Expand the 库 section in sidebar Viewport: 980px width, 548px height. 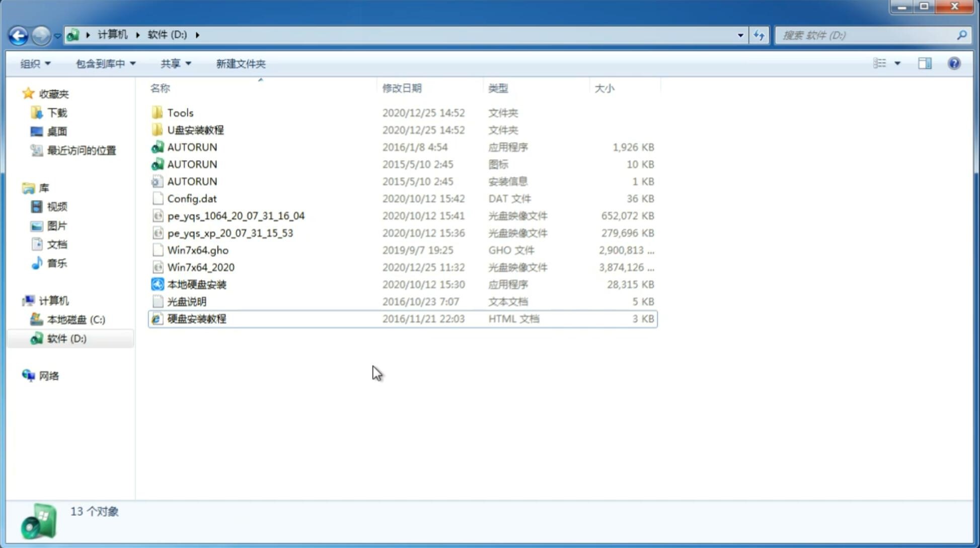click(x=20, y=187)
